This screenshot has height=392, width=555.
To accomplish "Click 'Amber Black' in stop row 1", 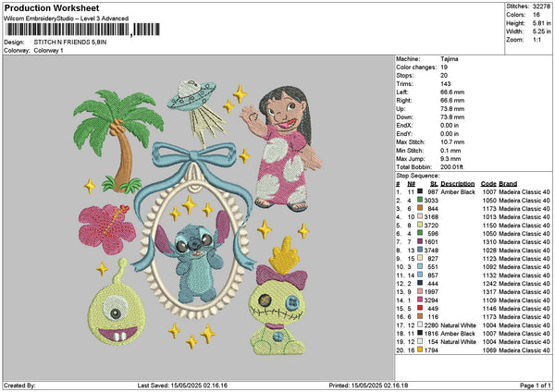I will [x=458, y=192].
